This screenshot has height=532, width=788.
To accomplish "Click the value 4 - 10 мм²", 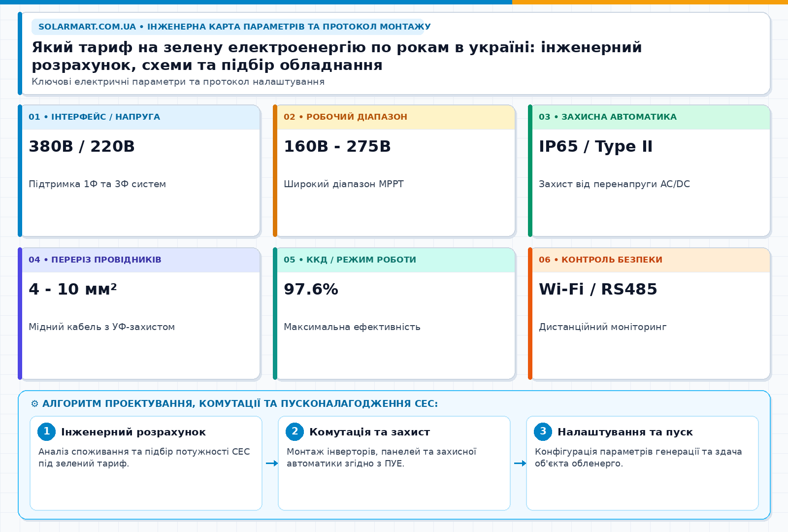I will pyautogui.click(x=72, y=289).
